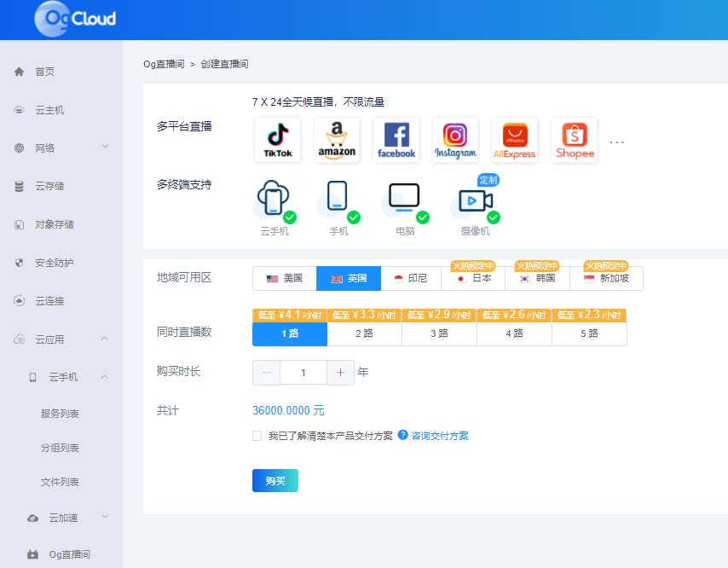Open 服务列表 submenu item
The height and width of the screenshot is (568, 728).
61,414
